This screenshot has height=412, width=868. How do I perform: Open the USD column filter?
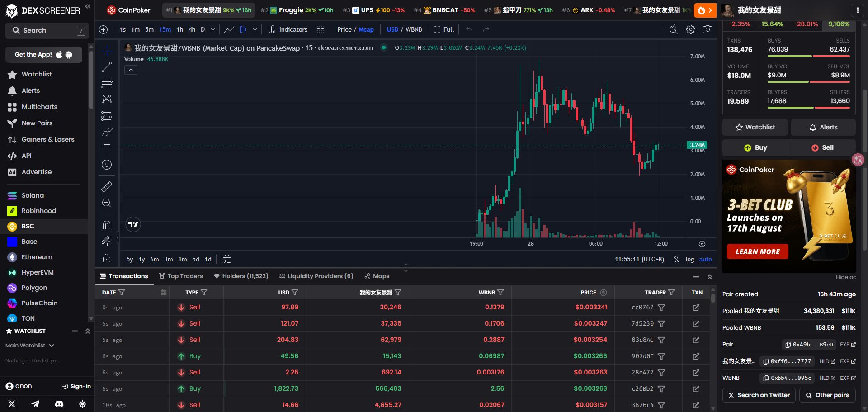295,293
